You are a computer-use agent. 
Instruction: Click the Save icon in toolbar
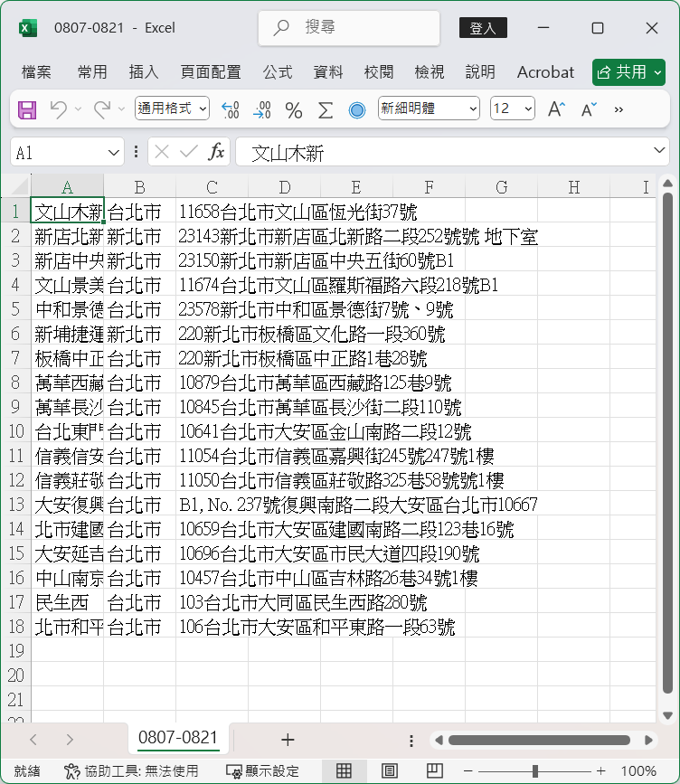pos(27,109)
